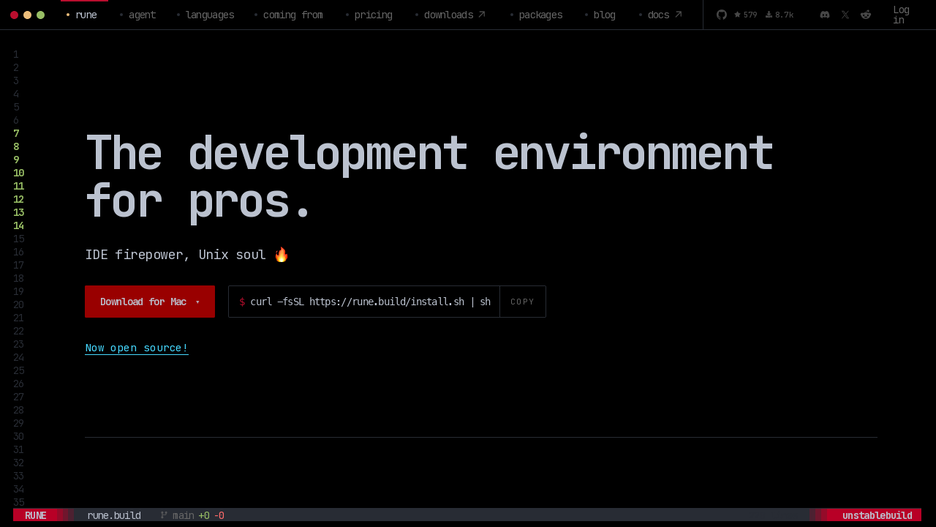Open the agent tab
Image resolution: width=936 pixels, height=527 pixels.
138,15
